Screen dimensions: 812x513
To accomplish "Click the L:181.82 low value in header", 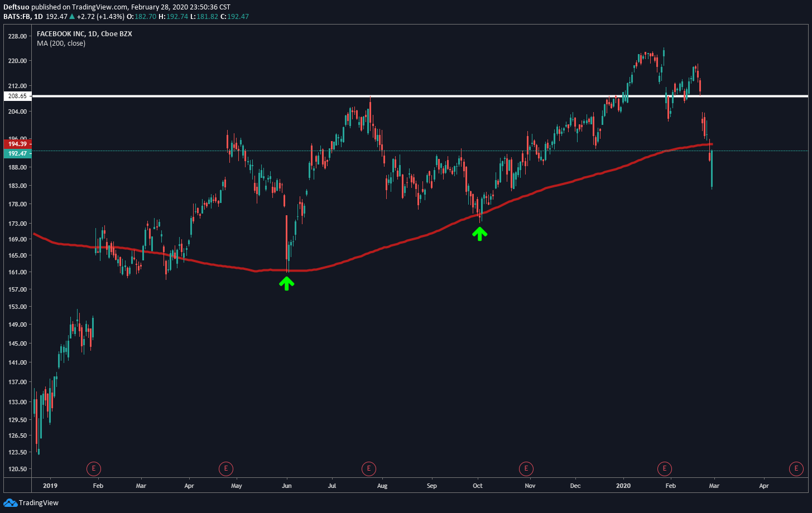I will click(x=205, y=17).
